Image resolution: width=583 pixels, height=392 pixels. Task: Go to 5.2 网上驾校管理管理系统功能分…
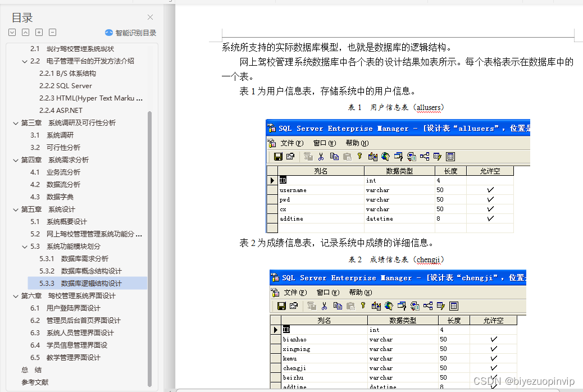(x=86, y=234)
